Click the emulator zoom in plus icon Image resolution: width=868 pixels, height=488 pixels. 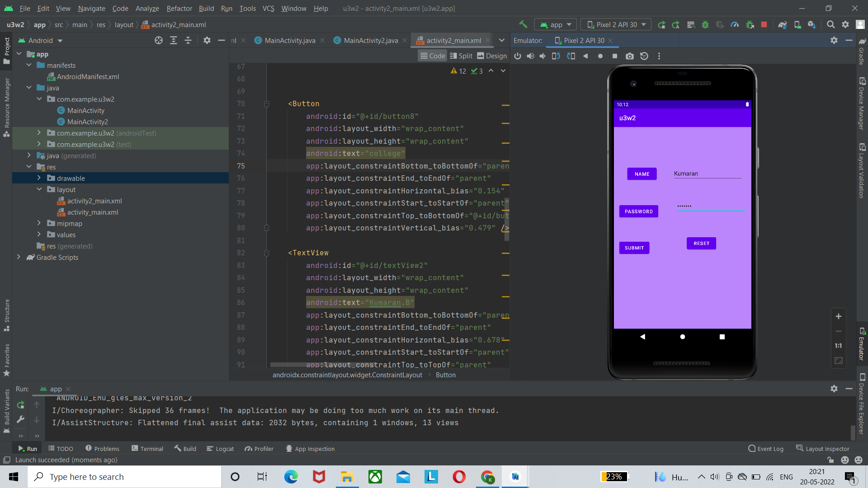coord(838,316)
